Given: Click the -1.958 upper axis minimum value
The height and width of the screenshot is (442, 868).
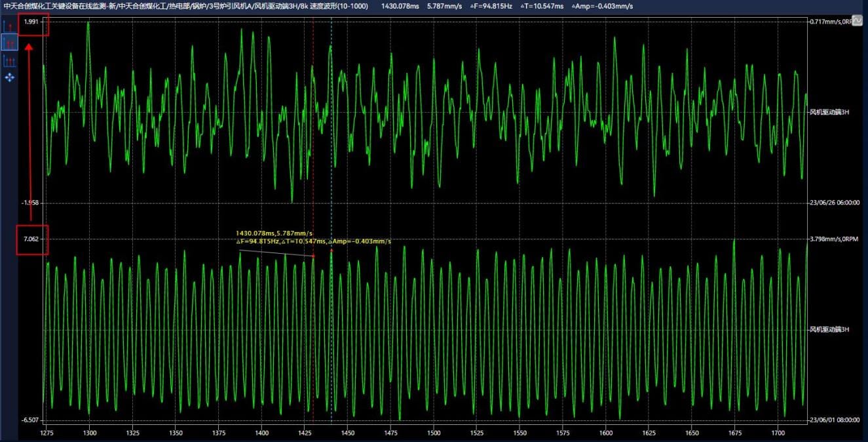Looking at the screenshot, I should (x=31, y=203).
